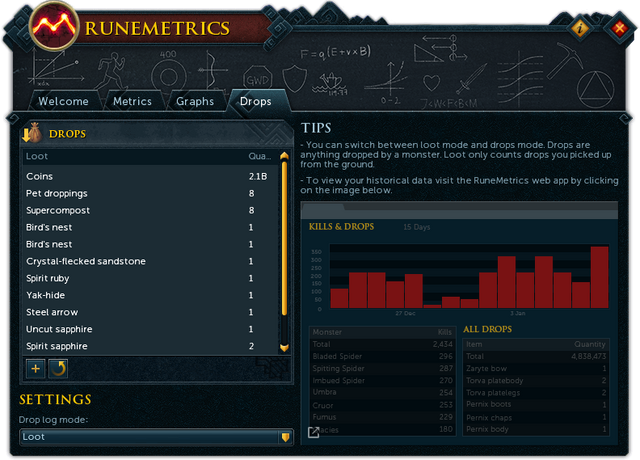Close the RuneMetrics window
The height and width of the screenshot is (460, 640).
[x=619, y=28]
